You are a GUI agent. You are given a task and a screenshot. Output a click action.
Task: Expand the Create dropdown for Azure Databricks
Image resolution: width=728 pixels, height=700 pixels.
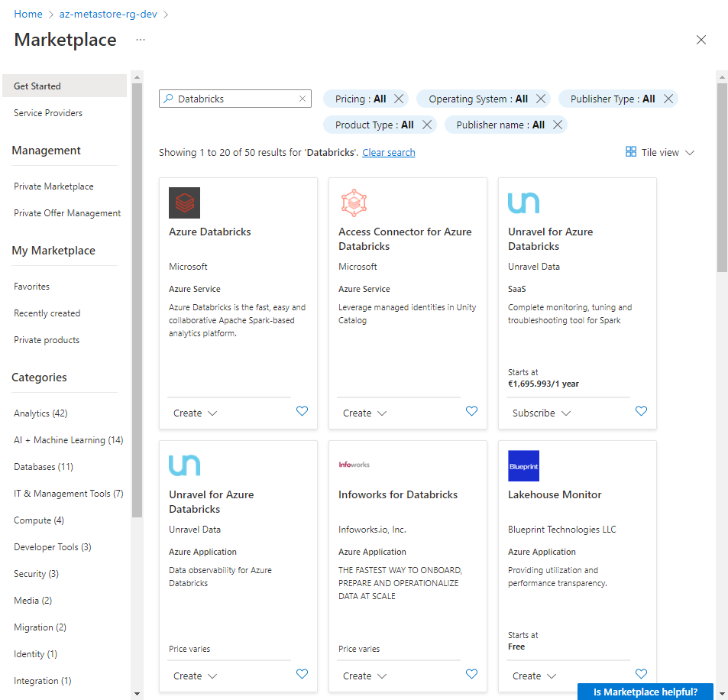coord(196,413)
